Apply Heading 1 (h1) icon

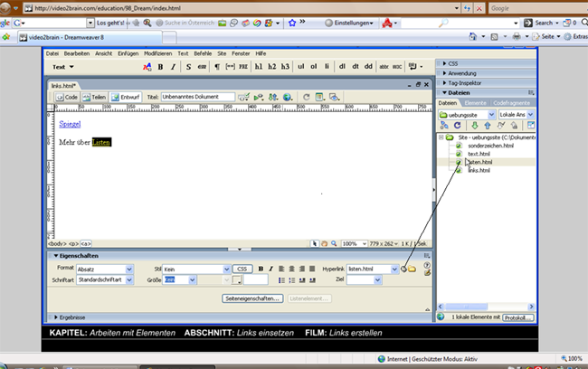[259, 67]
